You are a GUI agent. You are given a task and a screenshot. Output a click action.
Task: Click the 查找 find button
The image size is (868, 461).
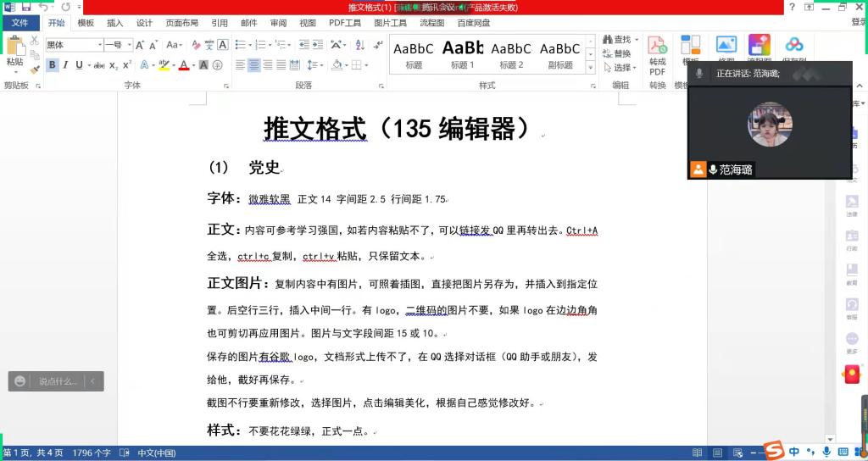tap(616, 40)
